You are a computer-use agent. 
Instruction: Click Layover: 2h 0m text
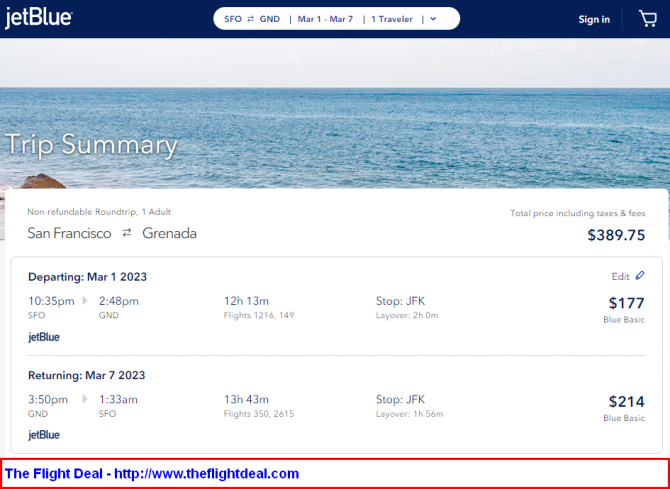coord(407,316)
